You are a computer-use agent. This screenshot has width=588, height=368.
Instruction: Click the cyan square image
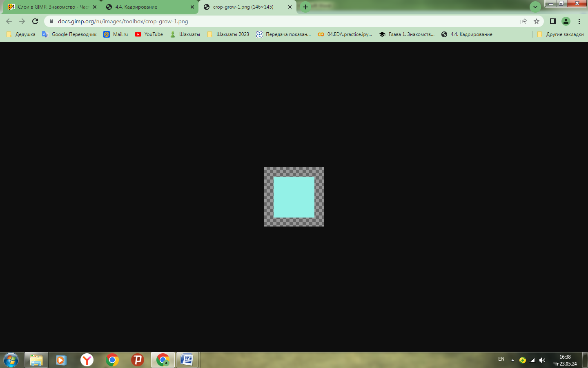(x=294, y=197)
